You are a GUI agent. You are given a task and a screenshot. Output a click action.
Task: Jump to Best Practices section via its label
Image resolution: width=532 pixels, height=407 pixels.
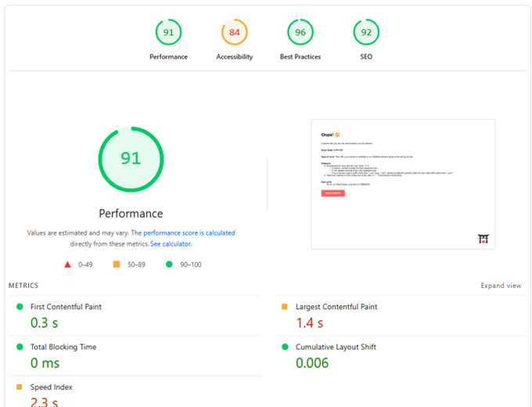[300, 57]
